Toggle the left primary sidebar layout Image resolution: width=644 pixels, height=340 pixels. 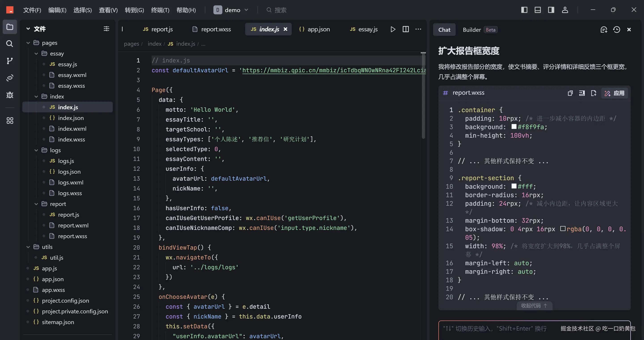(x=524, y=10)
